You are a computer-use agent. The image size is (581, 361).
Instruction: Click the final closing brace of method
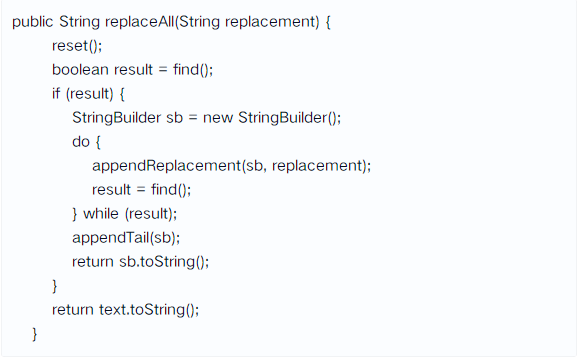click(x=35, y=334)
